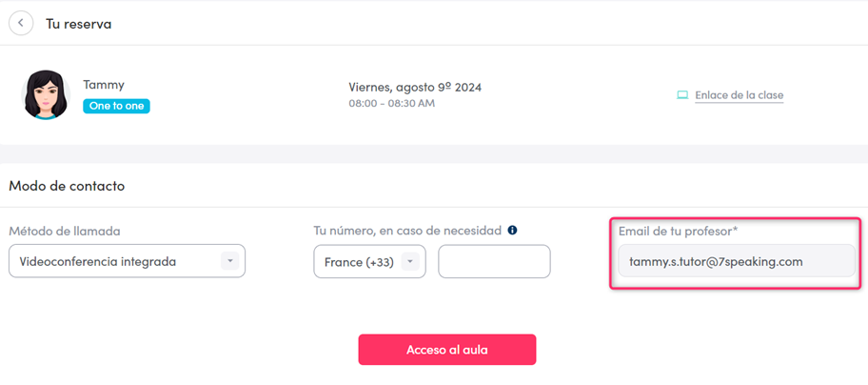868x385 pixels.
Task: Open the Enlace de la clase link
Action: [x=739, y=95]
